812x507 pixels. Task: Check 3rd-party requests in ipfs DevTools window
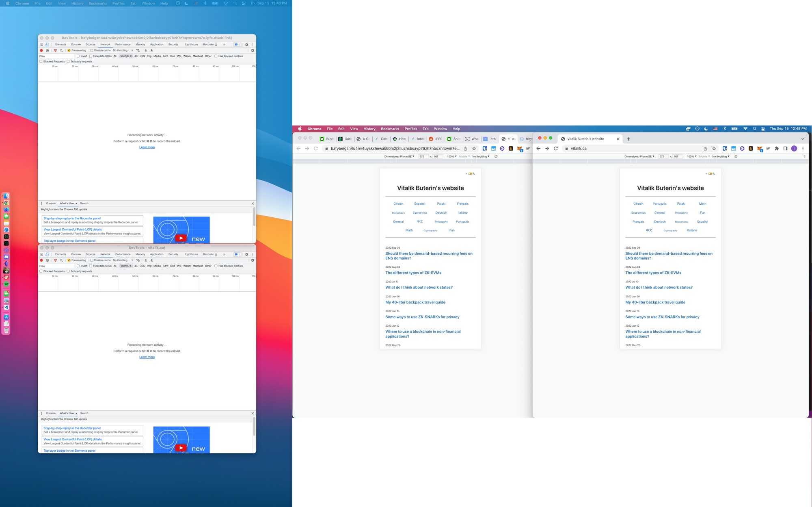[68, 61]
